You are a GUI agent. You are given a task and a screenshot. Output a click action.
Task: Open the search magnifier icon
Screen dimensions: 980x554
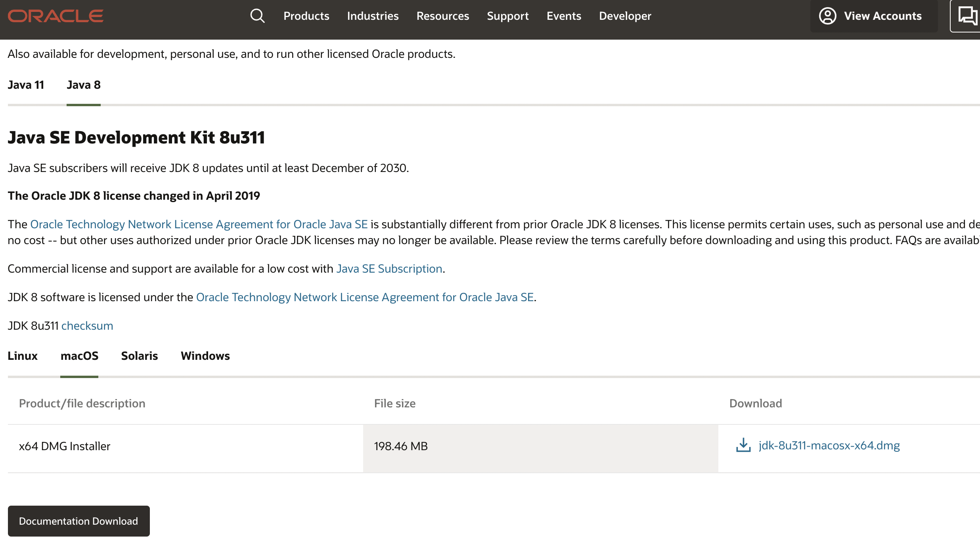point(257,16)
